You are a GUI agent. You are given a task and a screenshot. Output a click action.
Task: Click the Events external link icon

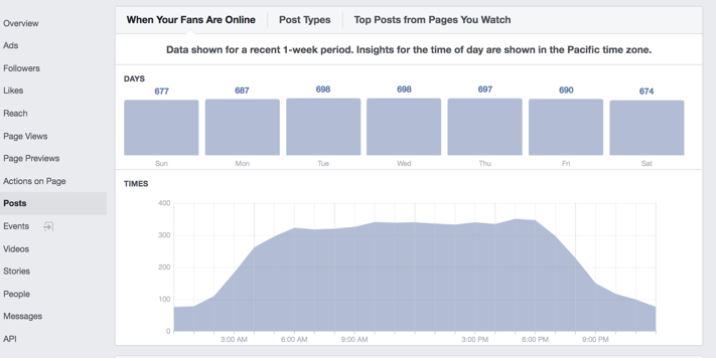pos(48,226)
